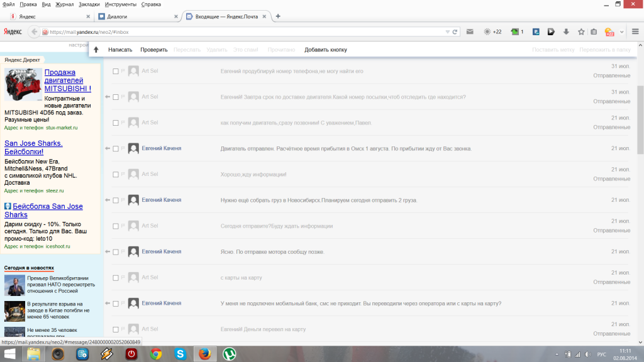Viewport: 644px width, 362px height.
Task: Check the box for 'с карты на карту' message
Action: coord(116,278)
